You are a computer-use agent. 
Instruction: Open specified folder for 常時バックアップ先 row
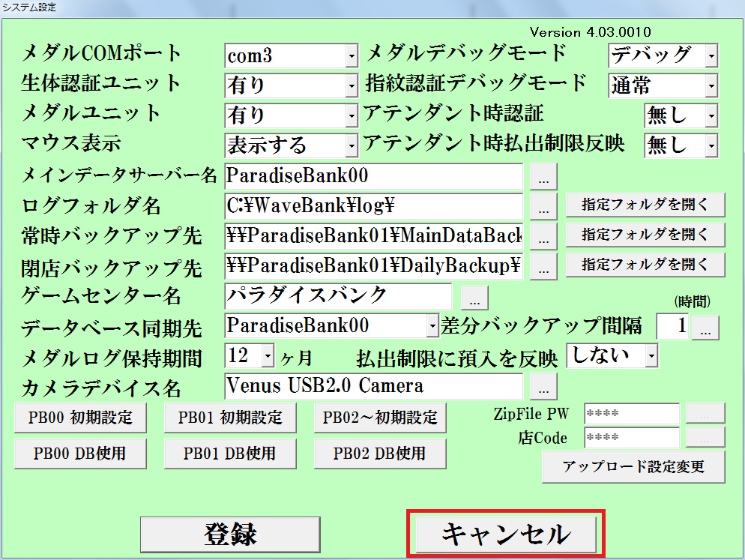pos(645,235)
